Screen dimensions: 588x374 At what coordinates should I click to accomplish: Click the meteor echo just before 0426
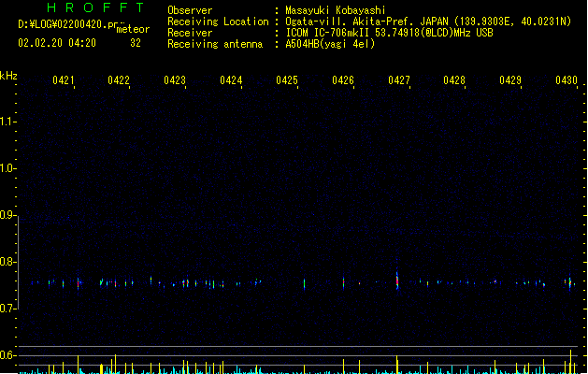[343, 282]
